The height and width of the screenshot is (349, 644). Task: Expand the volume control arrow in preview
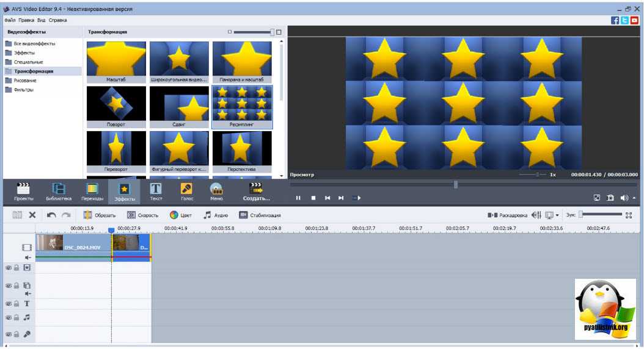pyautogui.click(x=634, y=198)
